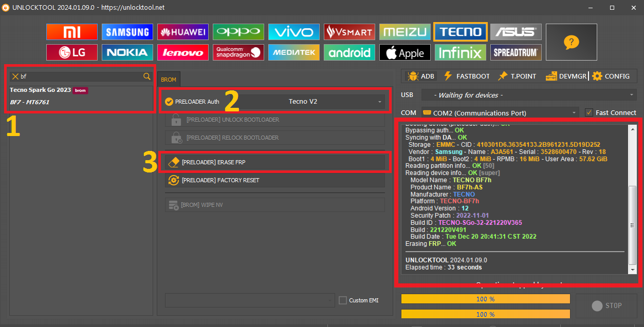This screenshot has height=327, width=644.
Task: Choose the Samsung brand tile
Action: click(127, 32)
